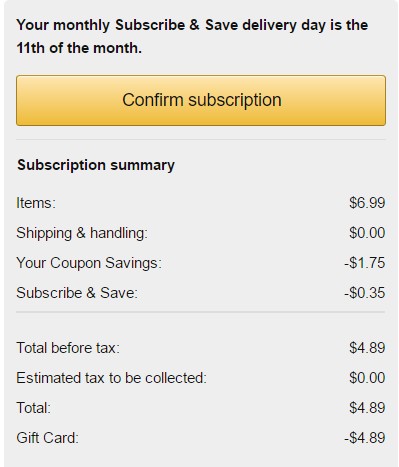The width and height of the screenshot is (399, 467).
Task: Click the monthly delivery day notice text
Action: point(192,37)
